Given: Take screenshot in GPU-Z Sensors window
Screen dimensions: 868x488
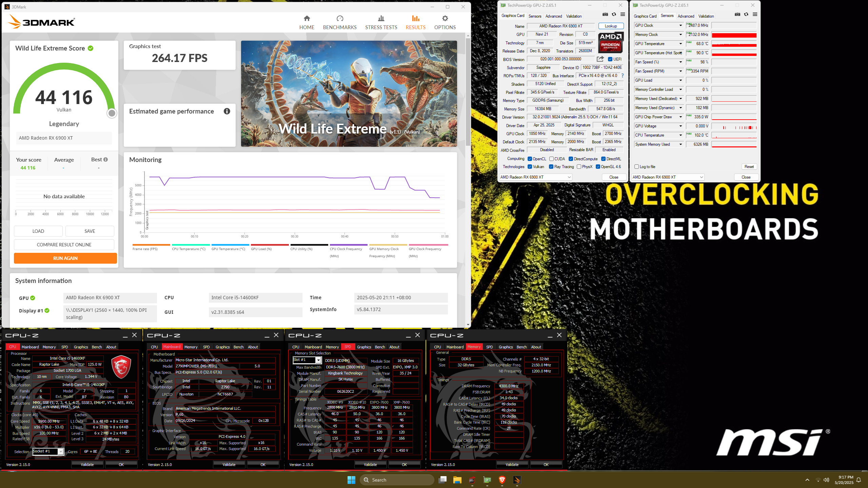Looking at the screenshot, I should 737,15.
